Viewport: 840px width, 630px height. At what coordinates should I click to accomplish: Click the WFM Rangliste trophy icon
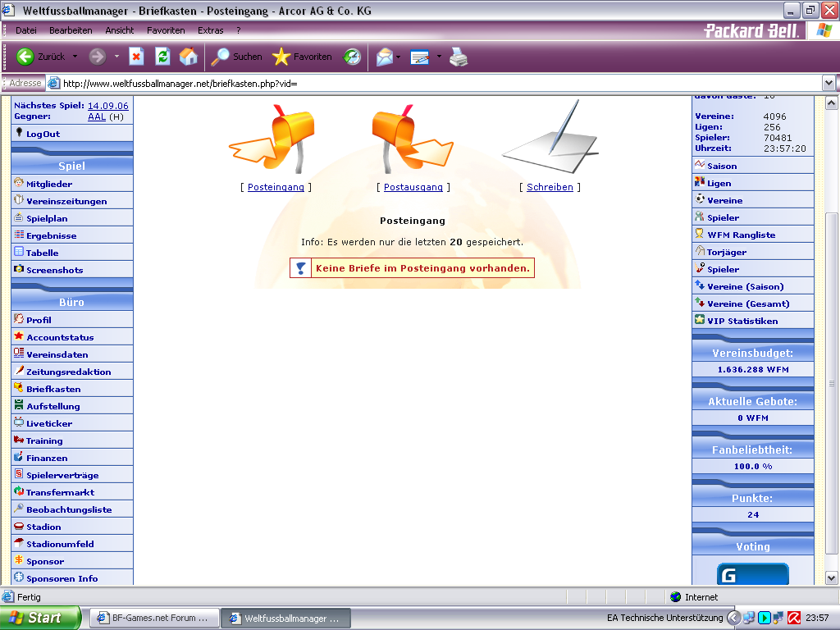click(x=700, y=234)
